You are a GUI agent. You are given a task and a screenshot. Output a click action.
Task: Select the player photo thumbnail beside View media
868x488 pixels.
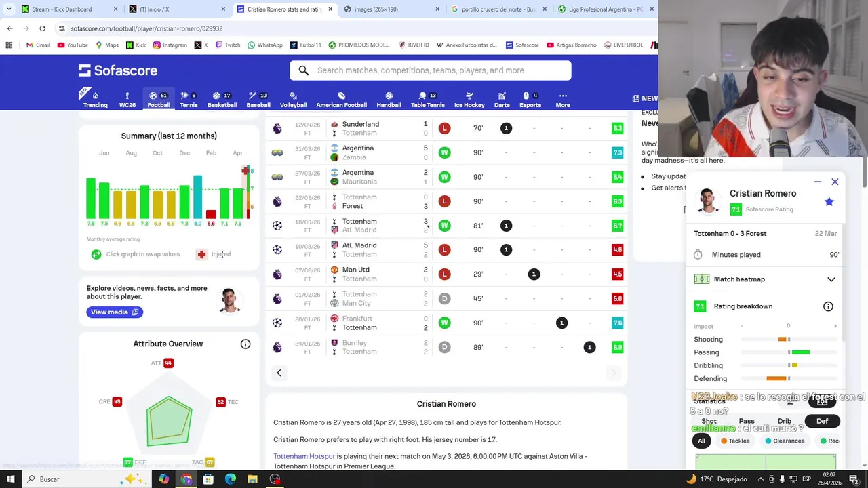tap(229, 301)
